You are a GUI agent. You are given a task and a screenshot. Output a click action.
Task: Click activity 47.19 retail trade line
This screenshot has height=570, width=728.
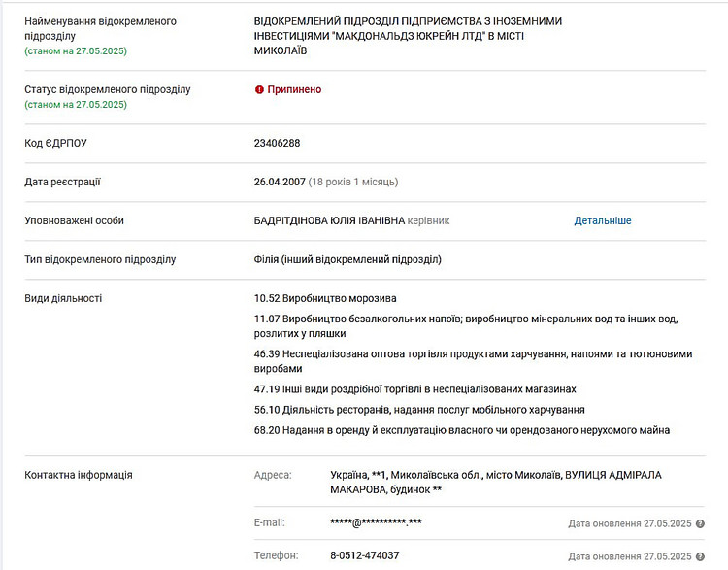tap(415, 388)
